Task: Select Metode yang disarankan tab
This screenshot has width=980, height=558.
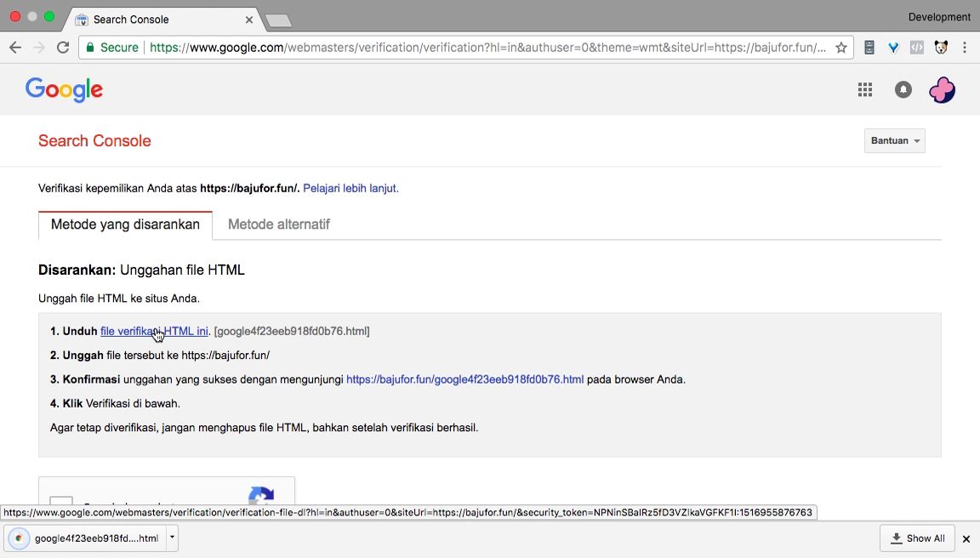Action: point(125,225)
